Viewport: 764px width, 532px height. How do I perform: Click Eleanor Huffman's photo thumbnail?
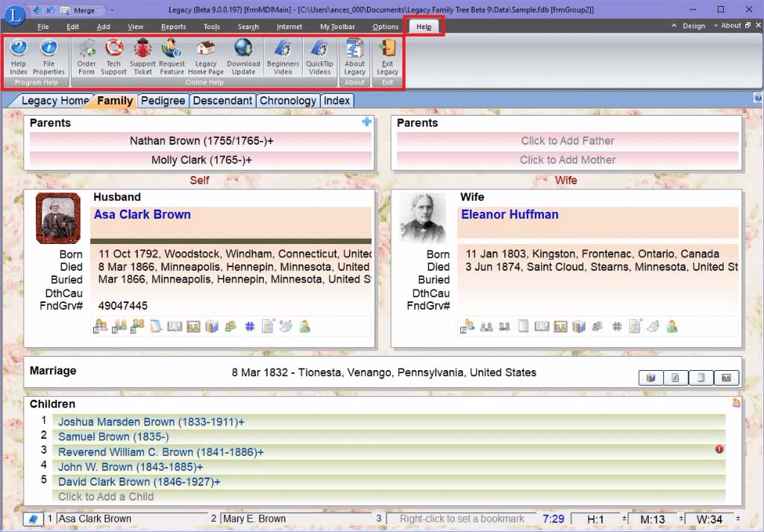point(423,218)
